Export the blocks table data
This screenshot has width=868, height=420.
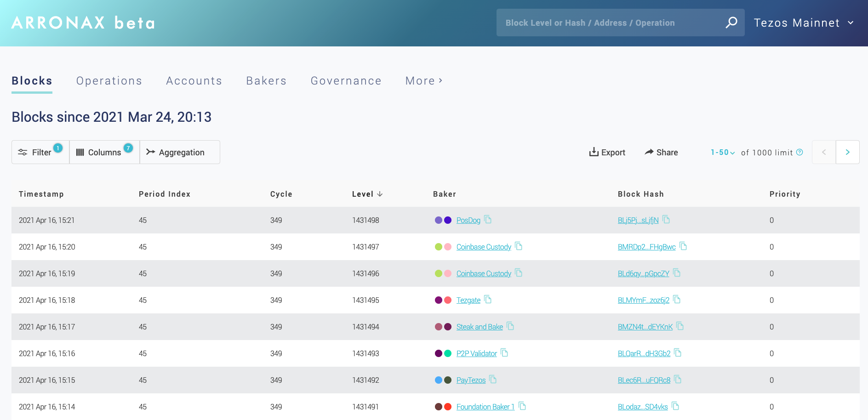607,153
